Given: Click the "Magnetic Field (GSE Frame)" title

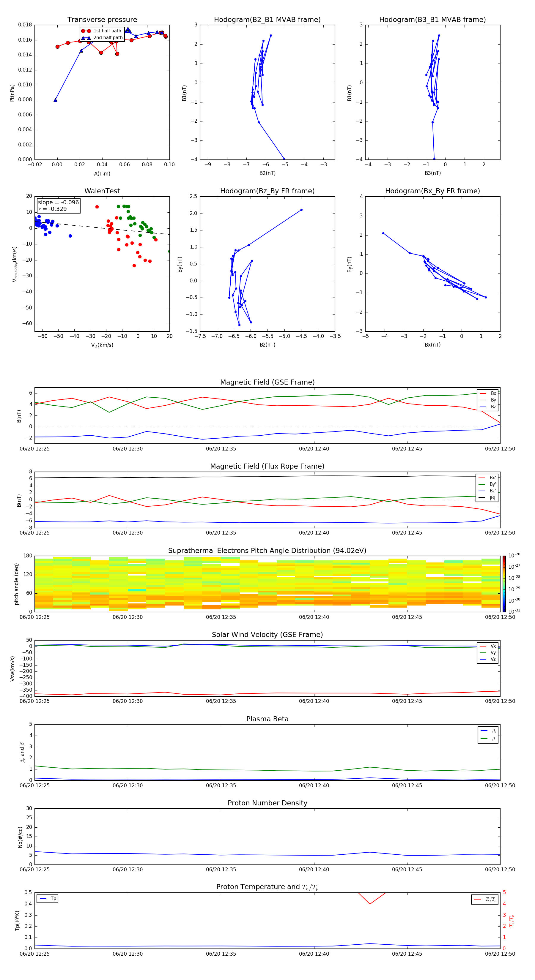Looking at the screenshot, I should 267,382.
